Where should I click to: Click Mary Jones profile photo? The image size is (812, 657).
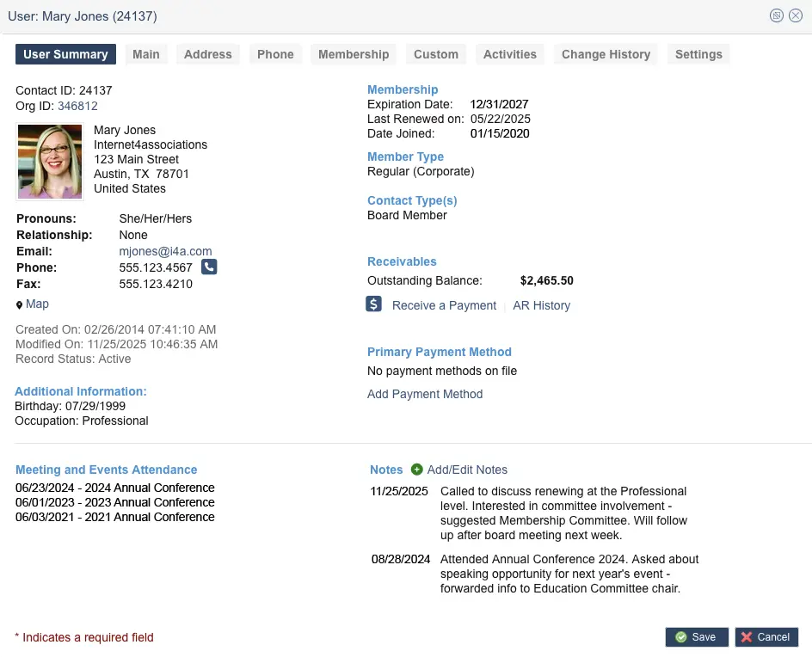[50, 162]
